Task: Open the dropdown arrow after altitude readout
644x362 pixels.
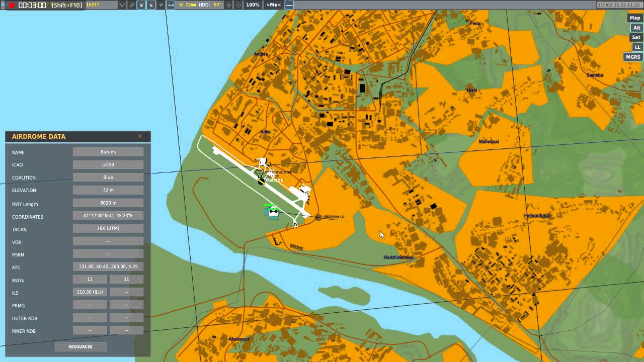Action: 122,5
